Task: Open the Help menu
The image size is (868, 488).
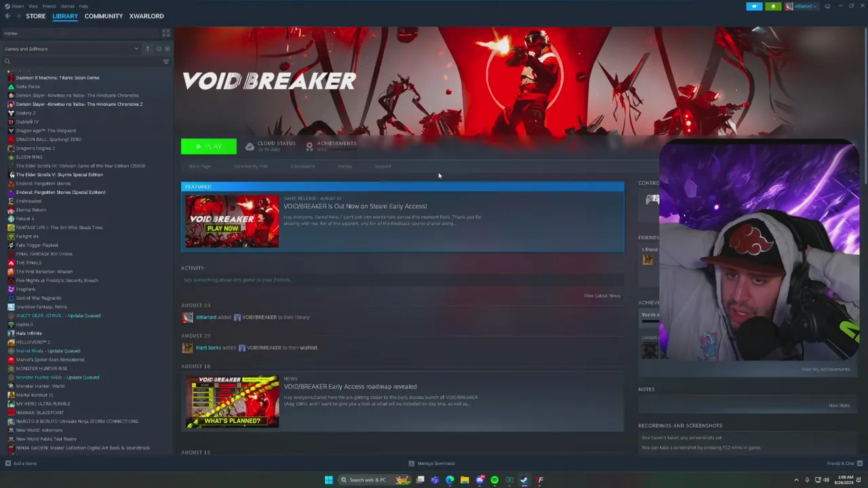Action: [x=83, y=6]
